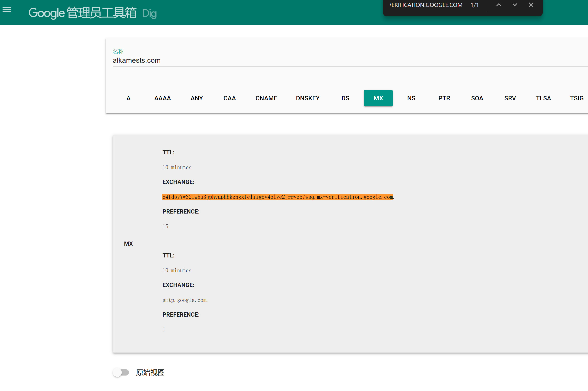Select the A record type
The image size is (588, 391).
coord(128,98)
